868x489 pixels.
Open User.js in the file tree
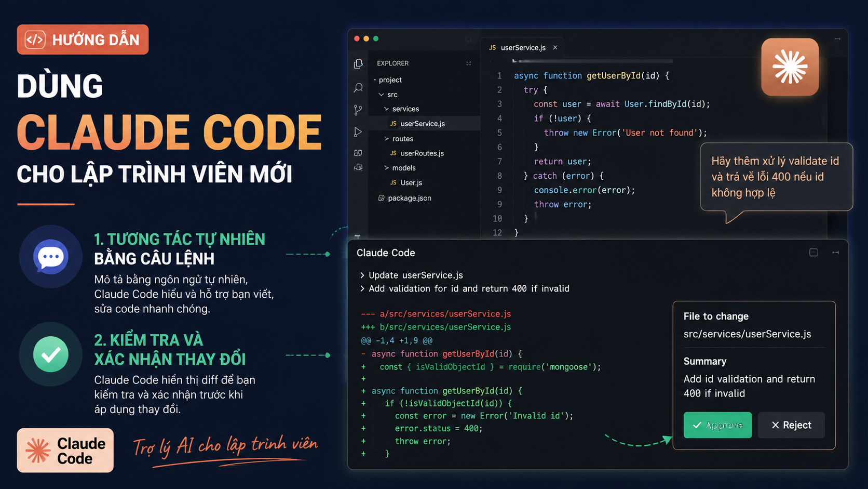[411, 183]
